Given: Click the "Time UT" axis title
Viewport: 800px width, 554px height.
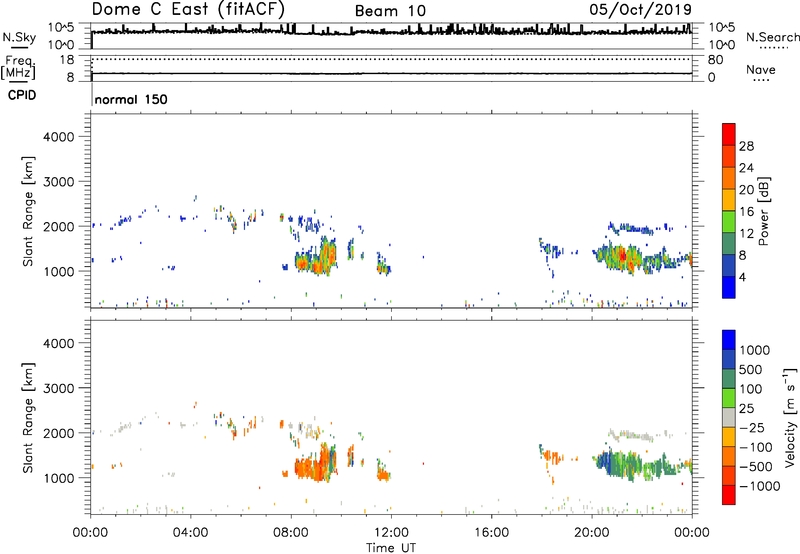Looking at the screenshot, I should [391, 548].
